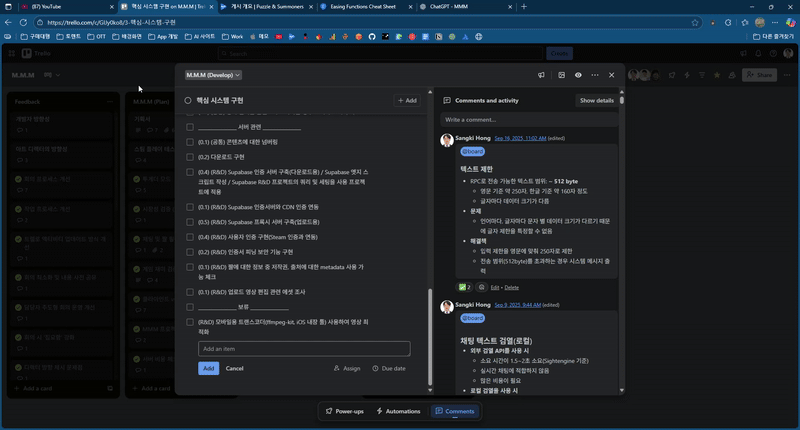The width and height of the screenshot is (800, 430).
Task: Click the browser back arrow
Action: pos(8,22)
